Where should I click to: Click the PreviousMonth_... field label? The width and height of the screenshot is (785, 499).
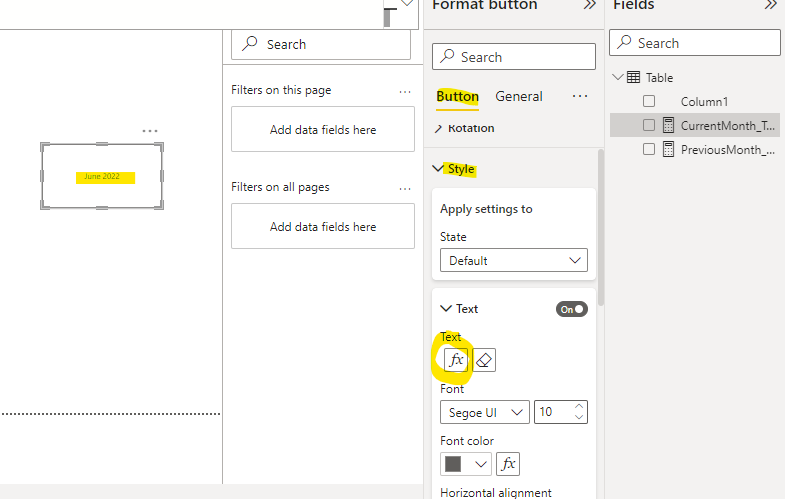click(727, 149)
